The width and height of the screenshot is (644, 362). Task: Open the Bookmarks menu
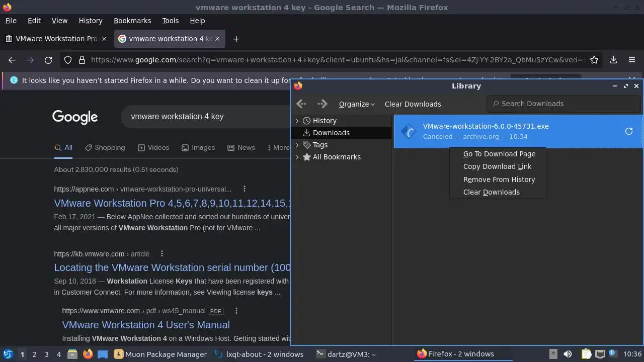click(132, 21)
